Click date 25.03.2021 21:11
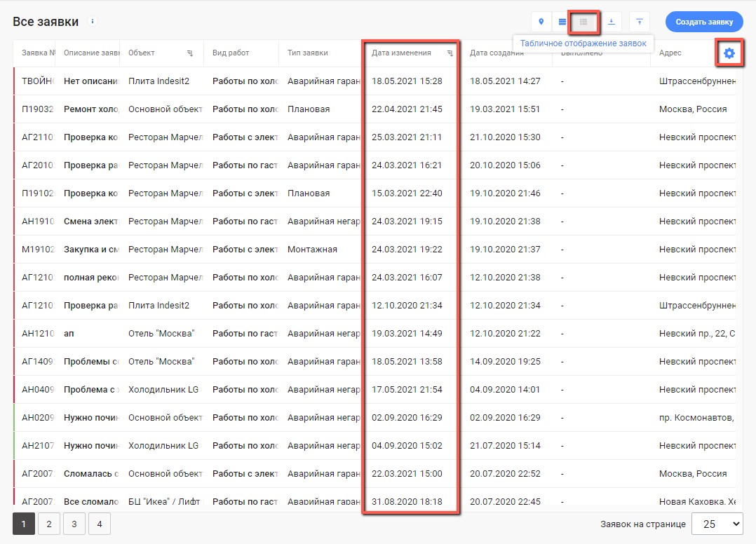This screenshot has height=544, width=756. click(407, 137)
